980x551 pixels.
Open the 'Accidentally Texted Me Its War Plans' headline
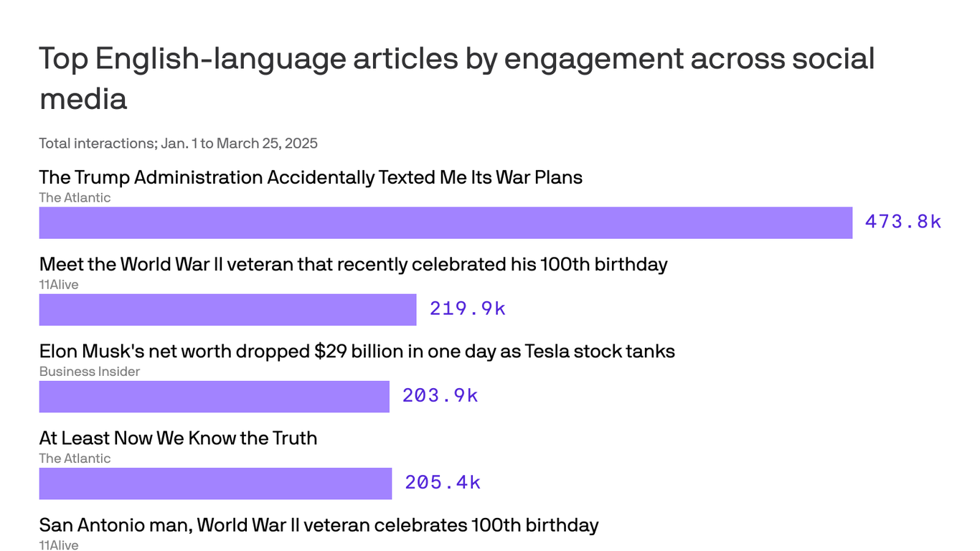coord(310,177)
